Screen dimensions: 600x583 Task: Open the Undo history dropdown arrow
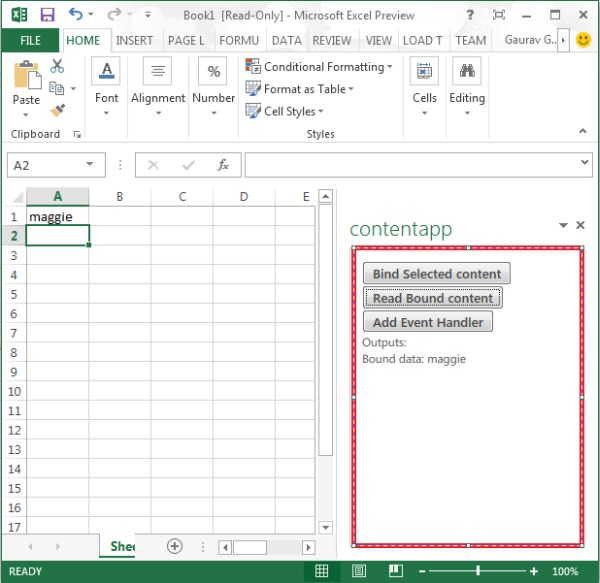pyautogui.click(x=91, y=15)
